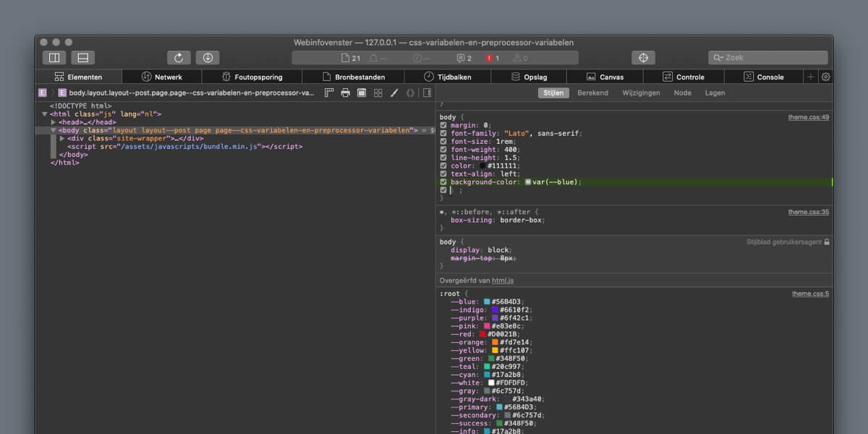
Task: Focus the Zoek search field
Action: (x=768, y=58)
